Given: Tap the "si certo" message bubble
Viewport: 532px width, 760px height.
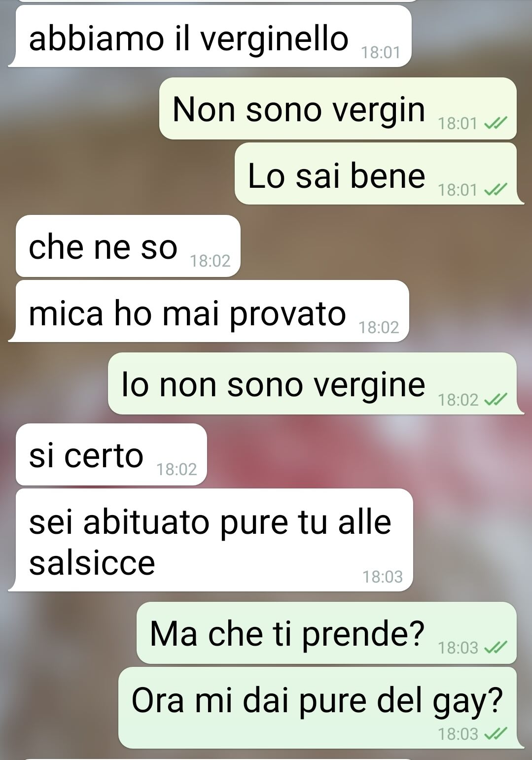Looking at the screenshot, I should 111,454.
